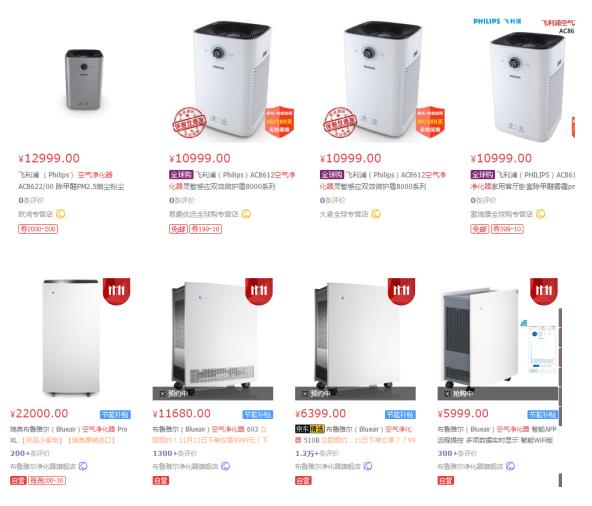Click the chat icon next to second Philips store
This screenshot has height=506, width=592.
246,214
